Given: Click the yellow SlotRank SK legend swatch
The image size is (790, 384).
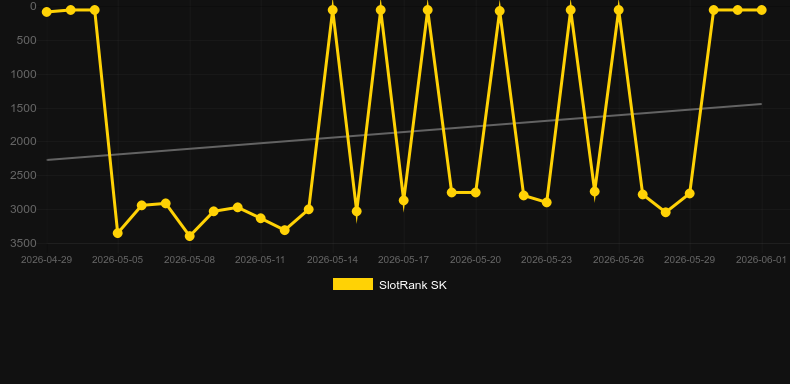Looking at the screenshot, I should [x=353, y=284].
